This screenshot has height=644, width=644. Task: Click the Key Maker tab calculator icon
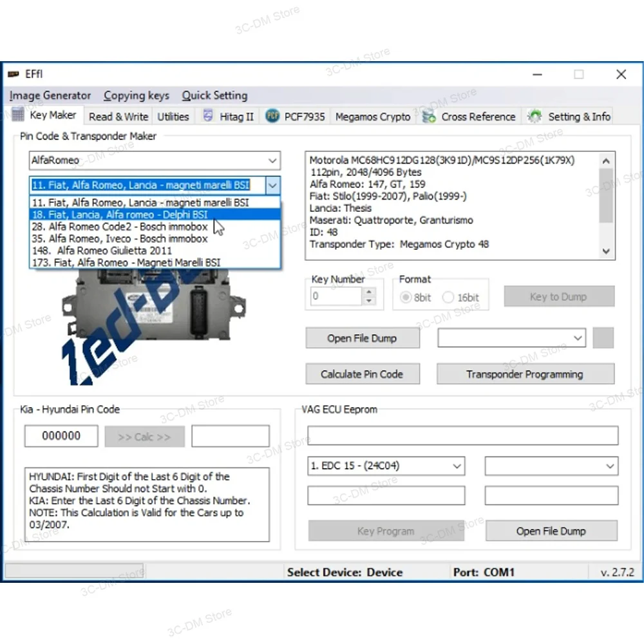coord(17,115)
